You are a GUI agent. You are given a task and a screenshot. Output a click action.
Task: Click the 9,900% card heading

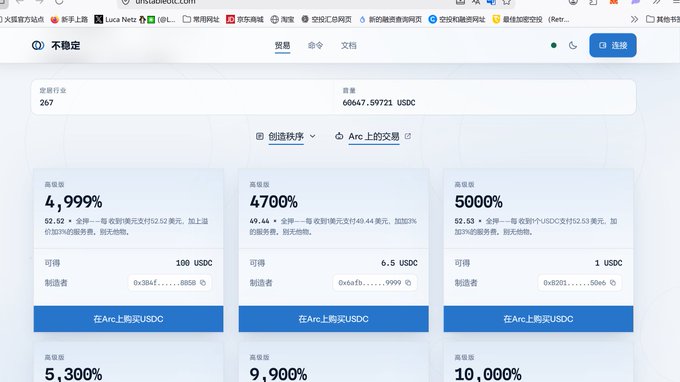pos(278,374)
